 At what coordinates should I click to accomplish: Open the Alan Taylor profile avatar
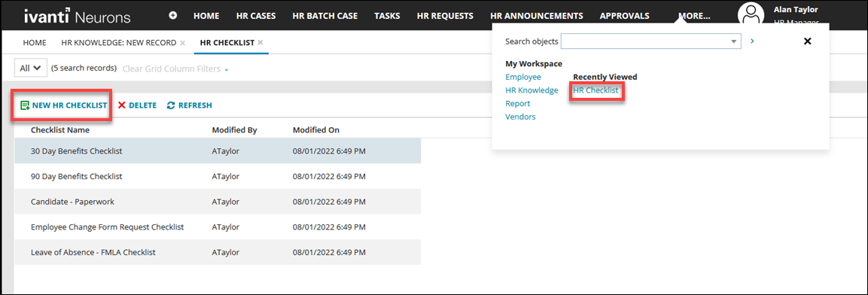(x=751, y=15)
